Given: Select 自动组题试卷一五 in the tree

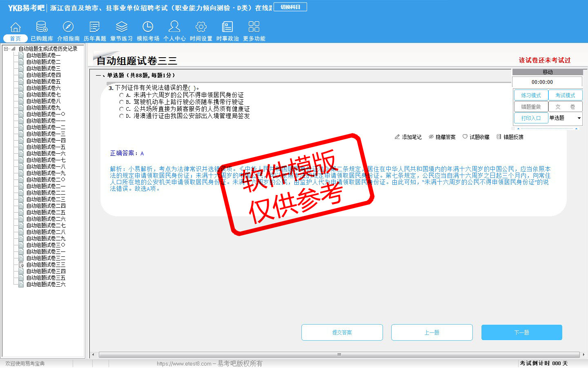Looking at the screenshot, I should (46, 147).
